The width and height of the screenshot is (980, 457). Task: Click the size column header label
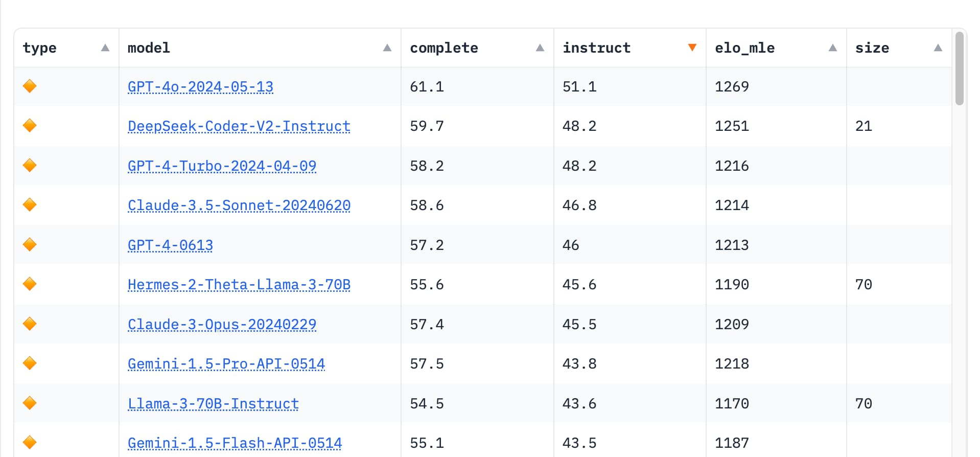(x=872, y=48)
